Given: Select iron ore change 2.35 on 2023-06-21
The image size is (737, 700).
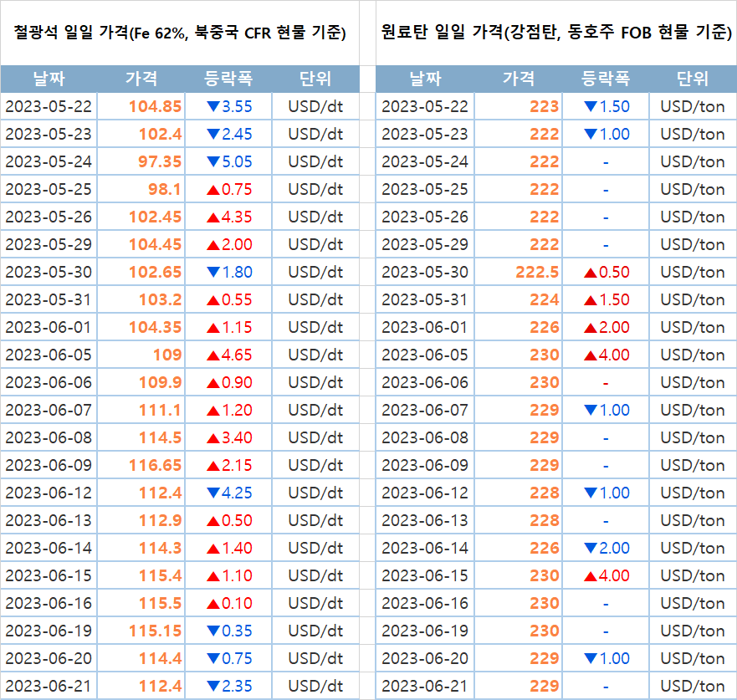Looking at the screenshot, I should point(229,686).
